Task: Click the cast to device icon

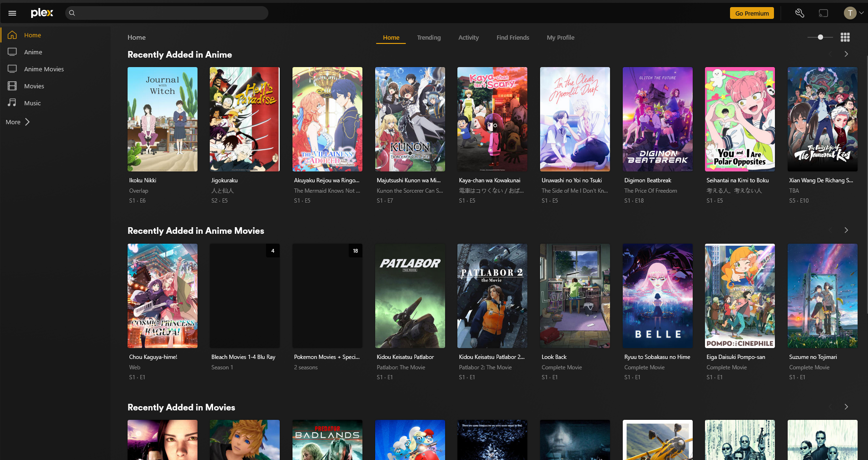Action: tap(823, 13)
